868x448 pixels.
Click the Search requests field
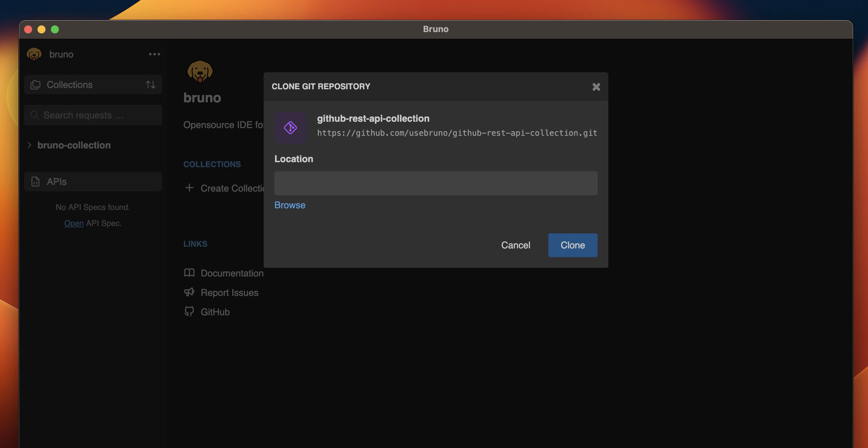pyautogui.click(x=98, y=115)
